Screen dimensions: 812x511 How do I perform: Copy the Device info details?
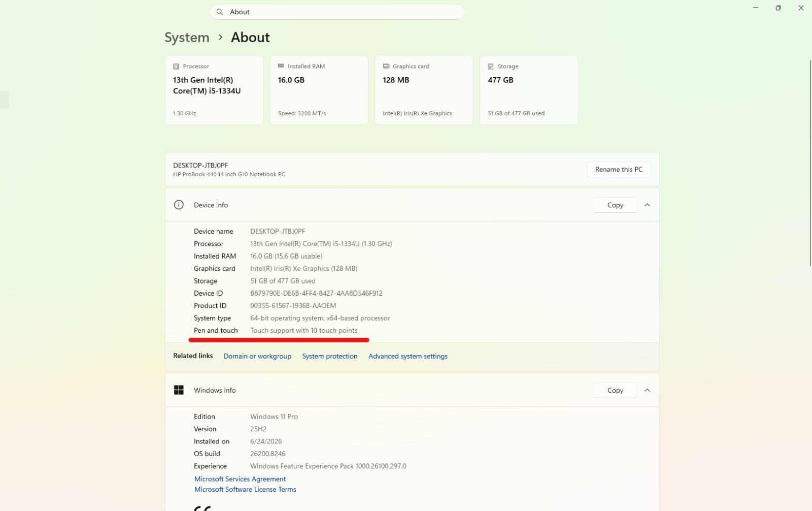point(615,205)
